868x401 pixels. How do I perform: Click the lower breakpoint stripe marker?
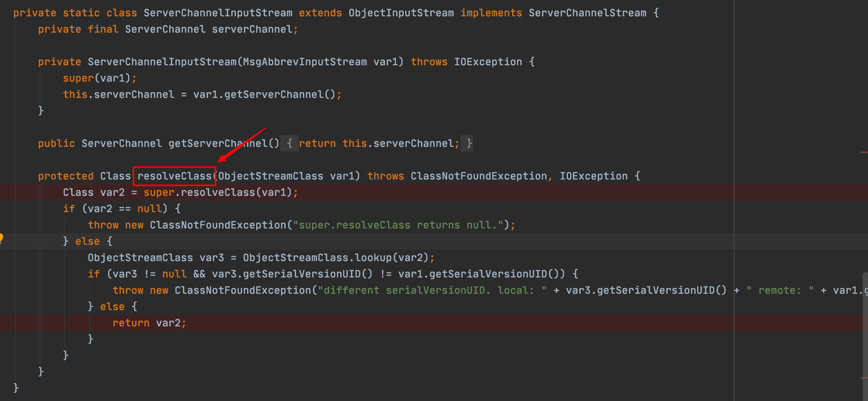point(864,377)
